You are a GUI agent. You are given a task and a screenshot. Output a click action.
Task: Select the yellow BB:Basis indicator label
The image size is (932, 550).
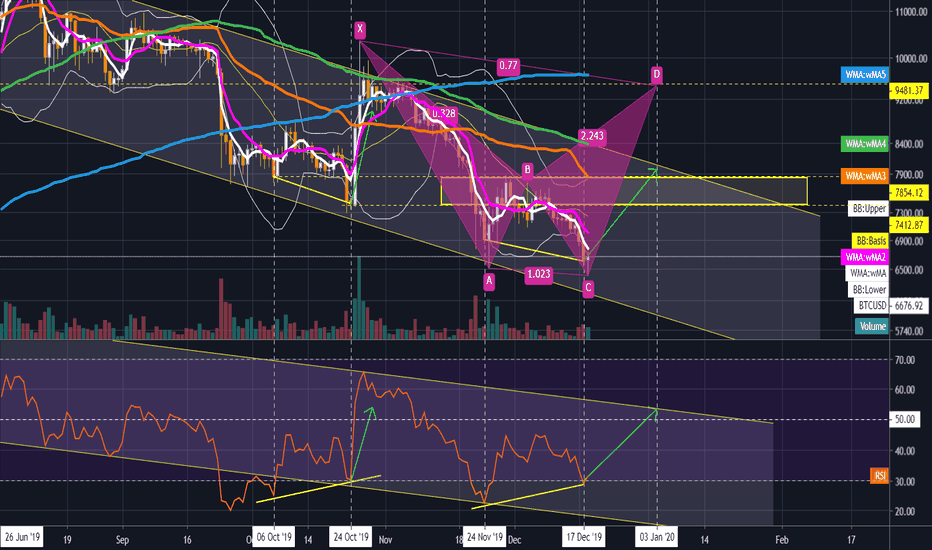(x=871, y=241)
